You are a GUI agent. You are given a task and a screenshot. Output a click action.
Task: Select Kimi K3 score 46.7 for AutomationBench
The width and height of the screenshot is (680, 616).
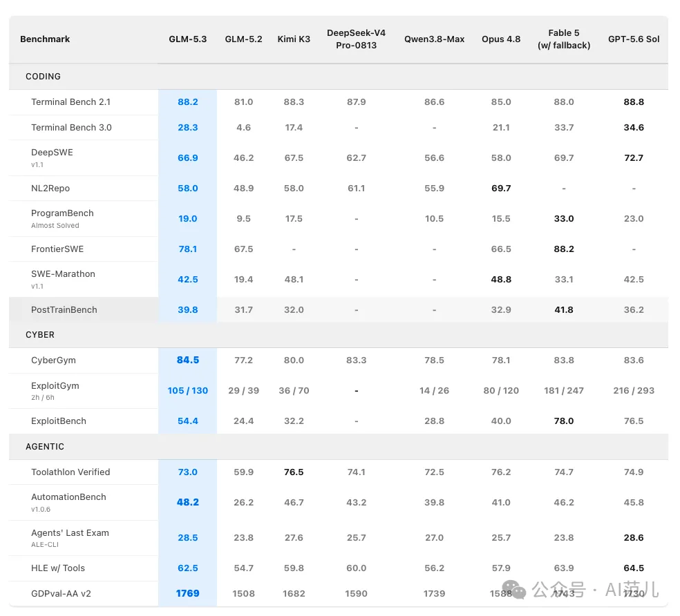click(x=294, y=503)
